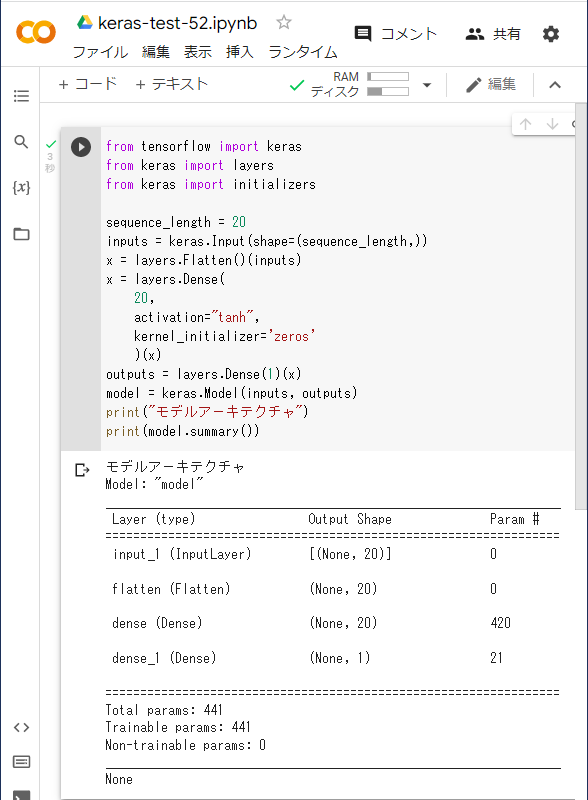Open the table of contents sidebar icon
The image size is (588, 800).
[x=21, y=96]
